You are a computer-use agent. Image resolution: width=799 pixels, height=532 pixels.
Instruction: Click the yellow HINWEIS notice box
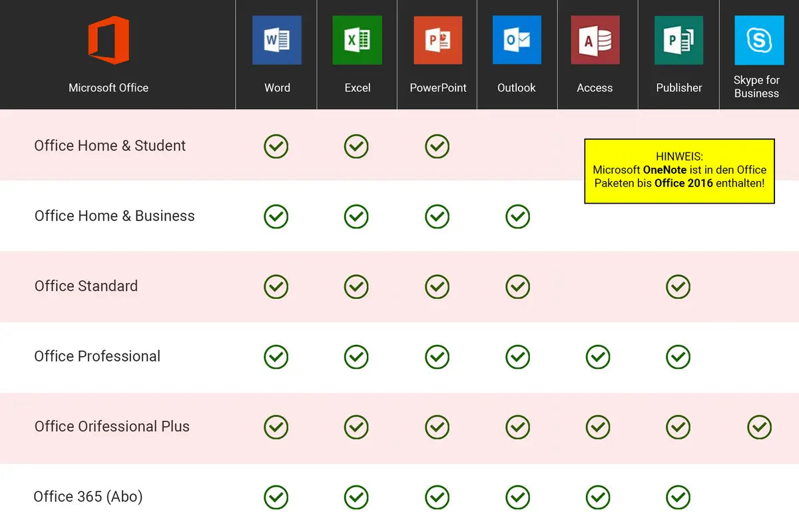679,170
